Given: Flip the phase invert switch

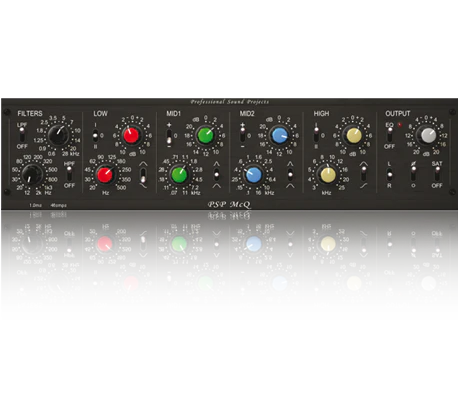Looking at the screenshot, I should [x=413, y=174].
